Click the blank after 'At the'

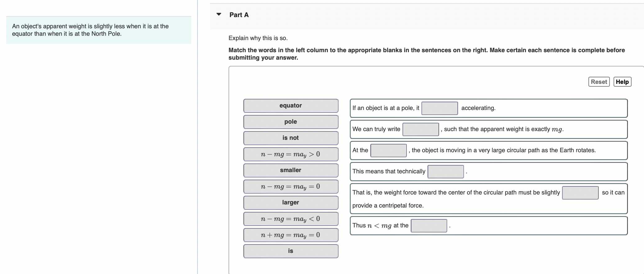[388, 150]
